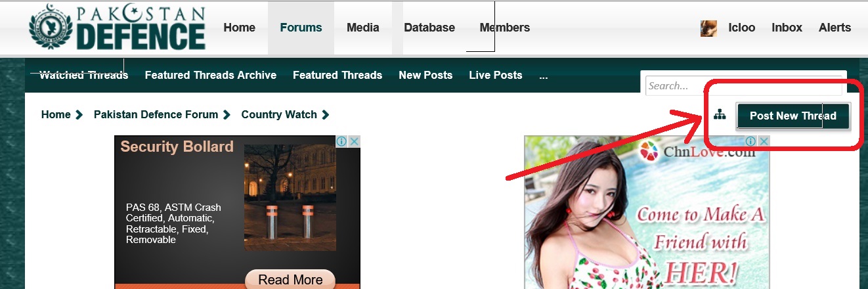View New Posts
This screenshot has width=868, height=289.
click(x=425, y=75)
